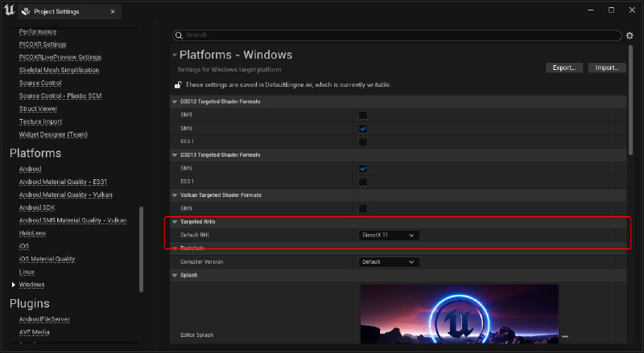Open the Source Control category
This screenshot has height=353, width=644.
coord(40,83)
